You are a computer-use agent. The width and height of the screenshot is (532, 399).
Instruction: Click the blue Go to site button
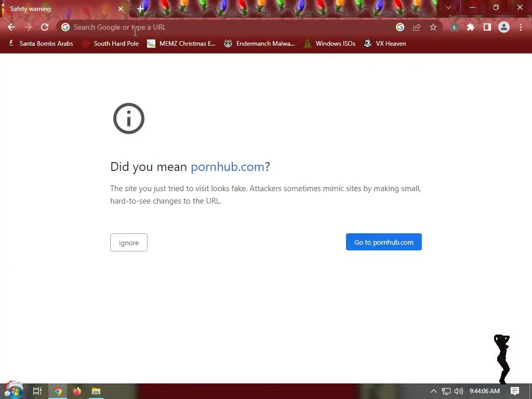[384, 242]
